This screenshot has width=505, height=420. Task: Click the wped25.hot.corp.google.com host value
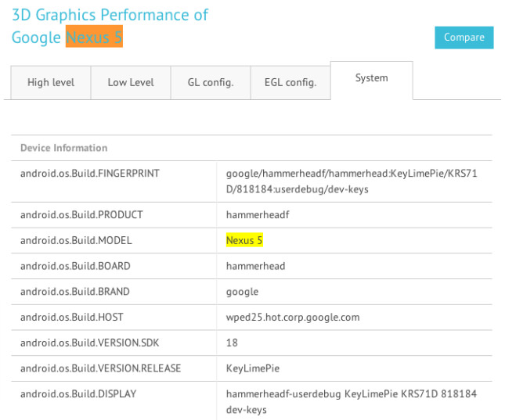293,317
